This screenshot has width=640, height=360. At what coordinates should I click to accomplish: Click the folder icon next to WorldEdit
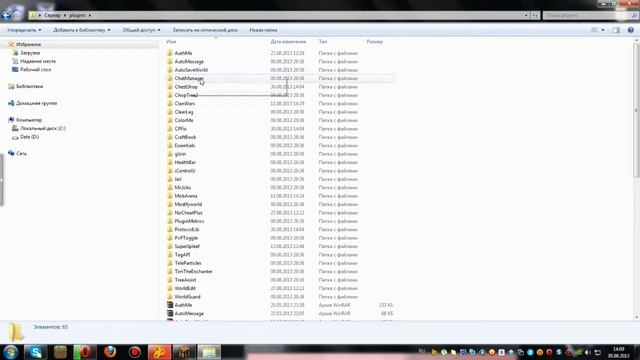[170, 288]
